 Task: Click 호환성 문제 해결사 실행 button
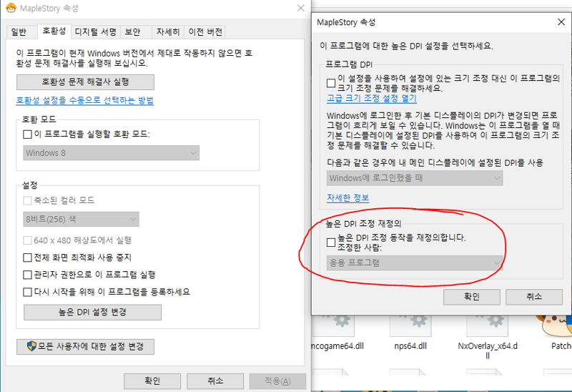pyautogui.click(x=85, y=82)
